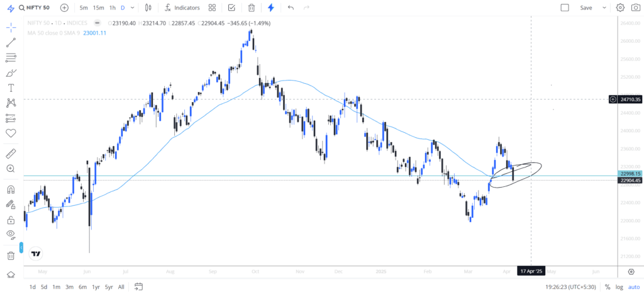This screenshot has height=294, width=644.
Task: Click the undo arrow
Action: pyautogui.click(x=291, y=8)
